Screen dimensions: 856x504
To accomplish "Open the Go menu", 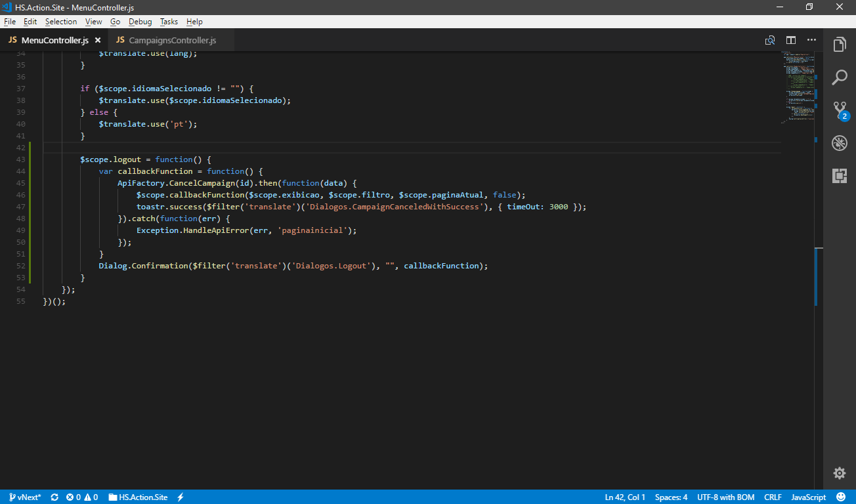I will click(x=116, y=22).
